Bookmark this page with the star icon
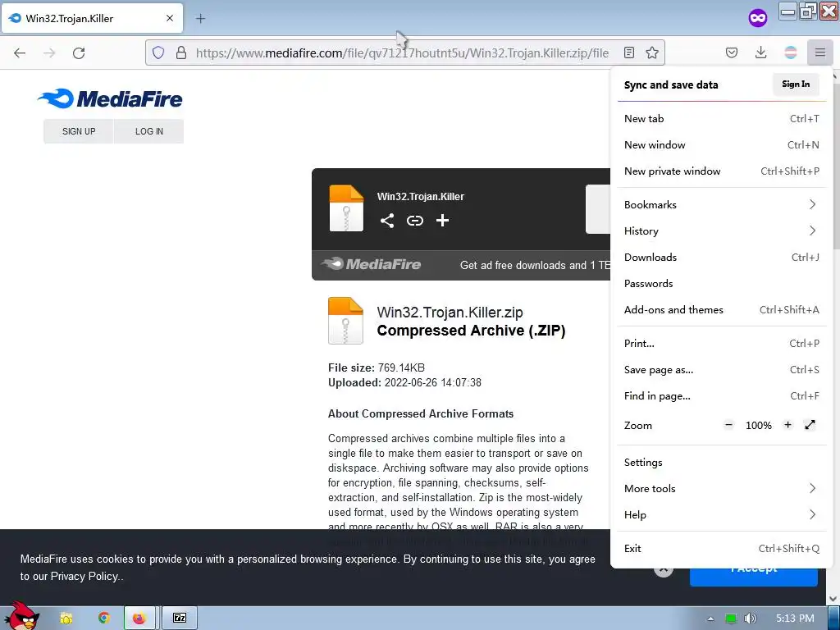 pyautogui.click(x=652, y=52)
